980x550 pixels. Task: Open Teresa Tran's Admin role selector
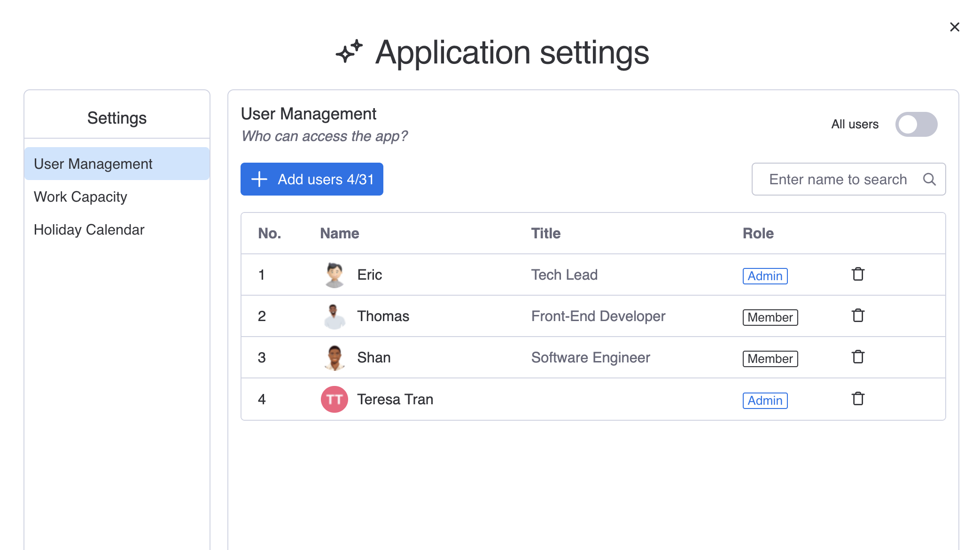pos(764,401)
